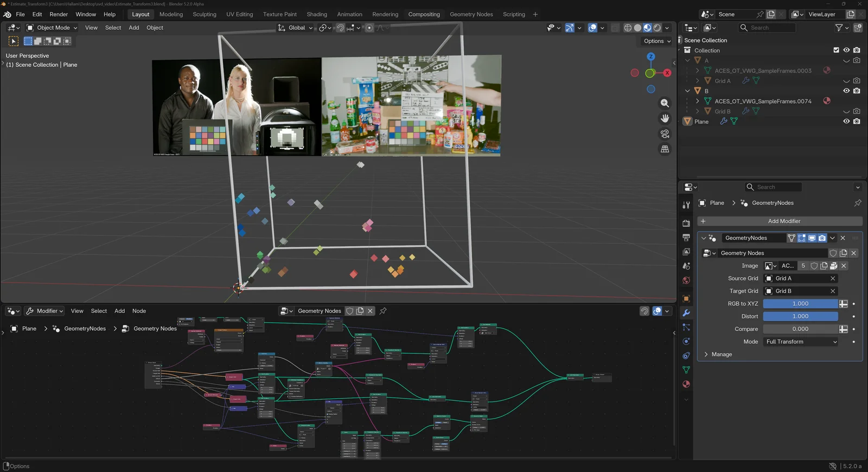Collapse the GeometryNodes modifier panel
The width and height of the screenshot is (868, 472).
click(x=704, y=238)
